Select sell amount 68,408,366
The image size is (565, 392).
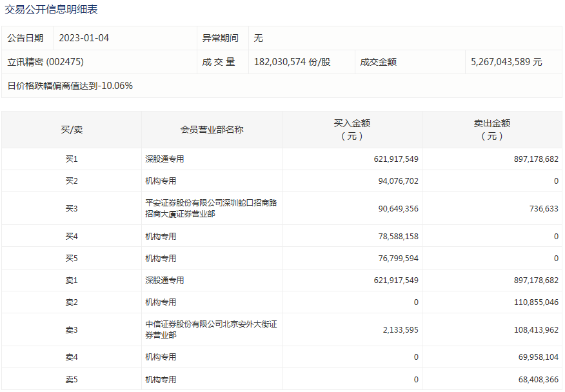tap(539, 379)
